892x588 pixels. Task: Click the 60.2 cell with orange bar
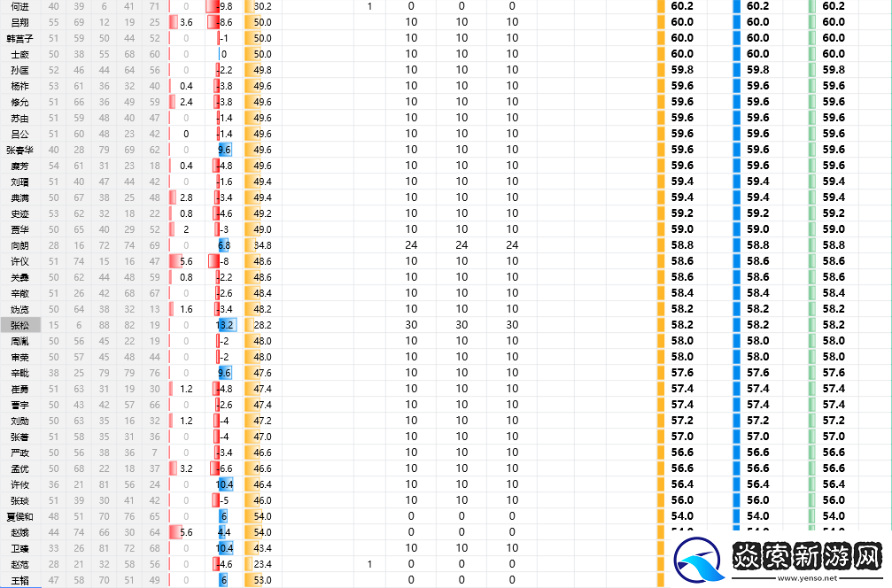tap(681, 6)
